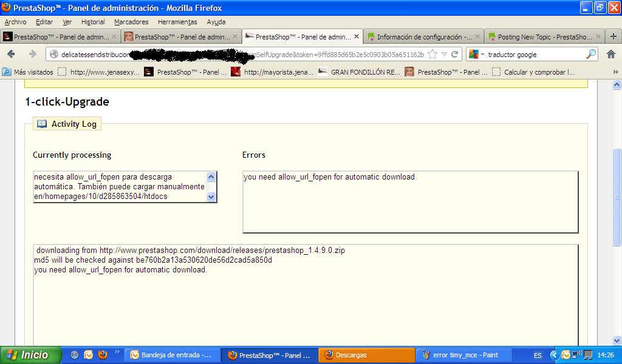Open the Inicio start menu
622x364 pixels.
(31, 355)
